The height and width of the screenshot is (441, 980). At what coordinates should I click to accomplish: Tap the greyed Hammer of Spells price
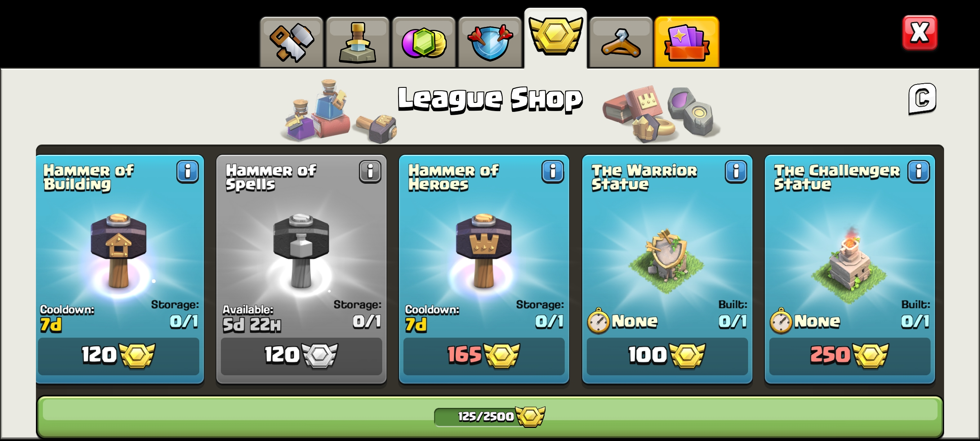(301, 356)
